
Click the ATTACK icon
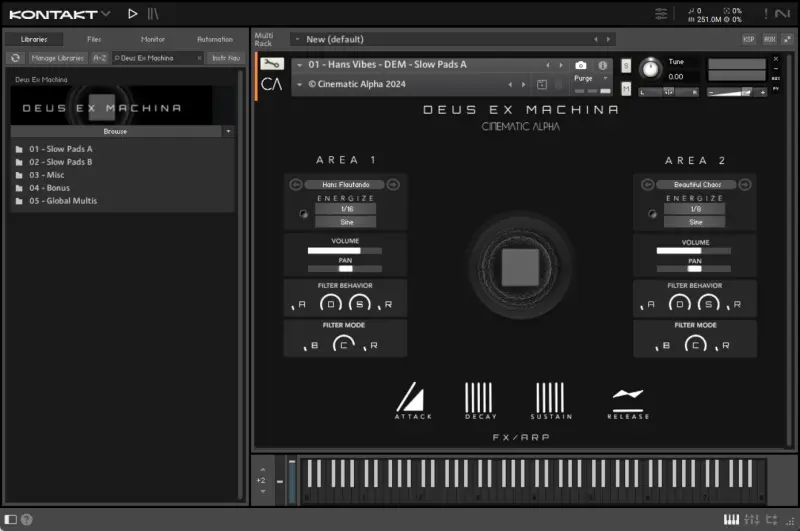point(413,400)
